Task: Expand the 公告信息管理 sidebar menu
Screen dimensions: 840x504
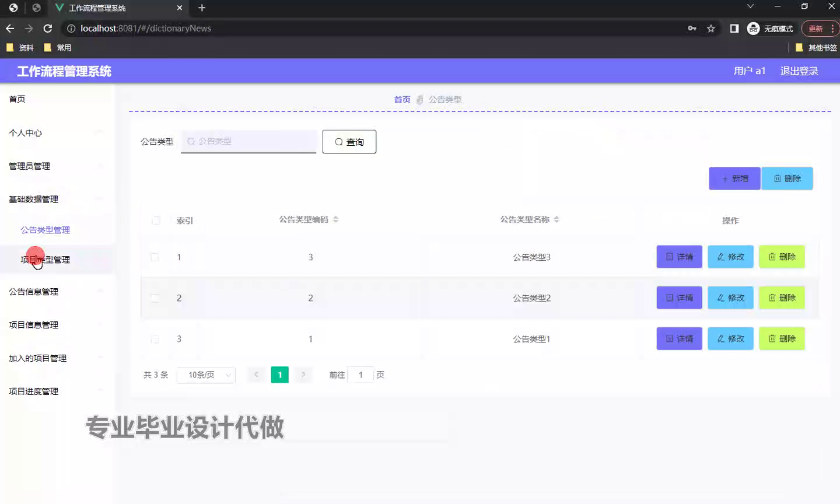Action: click(x=57, y=291)
